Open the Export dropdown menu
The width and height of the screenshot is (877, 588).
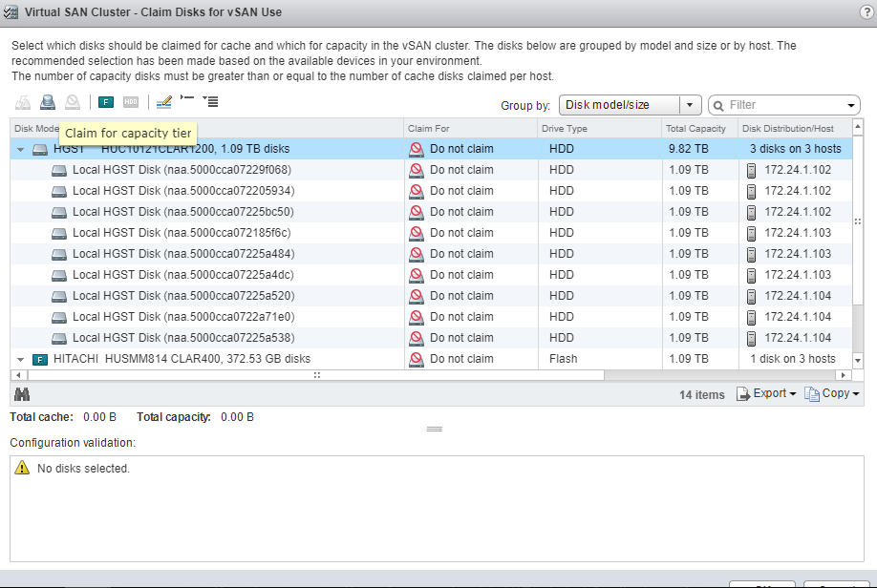tap(766, 394)
